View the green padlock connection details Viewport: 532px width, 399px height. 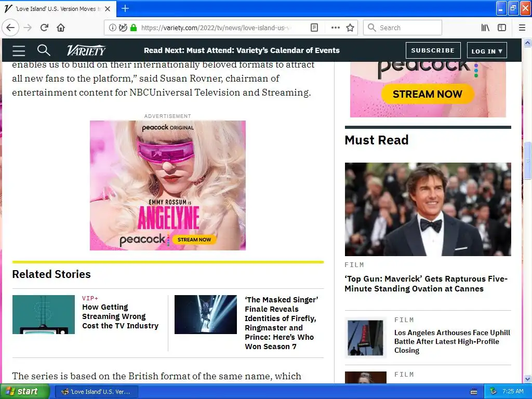click(134, 28)
